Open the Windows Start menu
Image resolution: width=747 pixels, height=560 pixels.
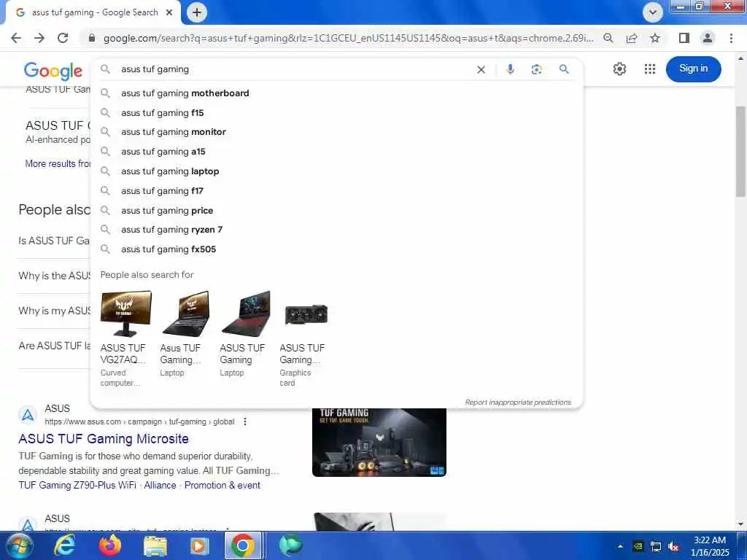[x=18, y=545]
